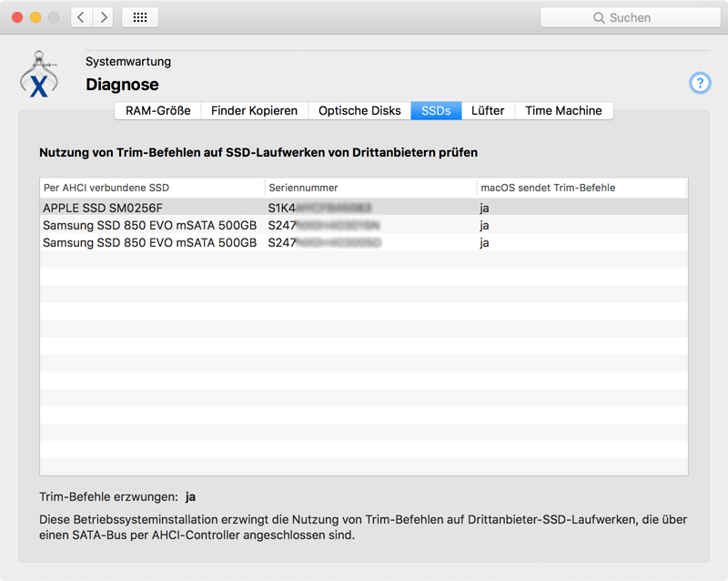
Task: Show all panes with the grid button
Action: pyautogui.click(x=140, y=17)
